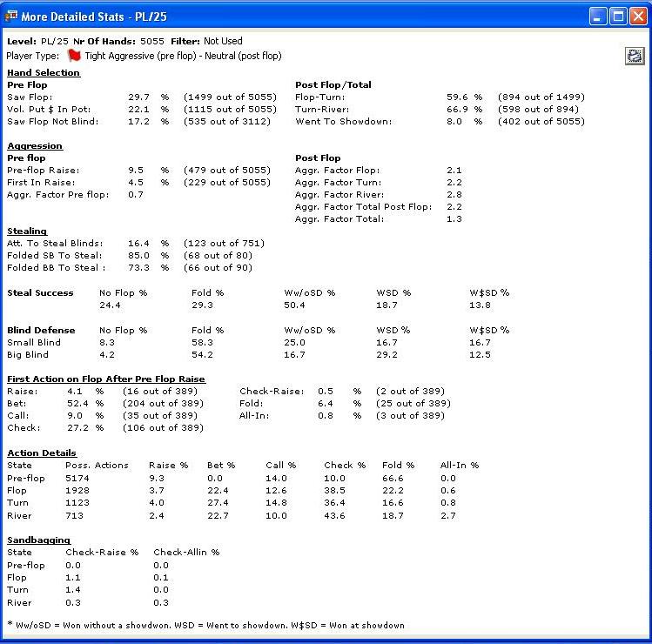Click the Ww/oSD footnote text
This screenshot has width=652, height=644.
coord(206,626)
